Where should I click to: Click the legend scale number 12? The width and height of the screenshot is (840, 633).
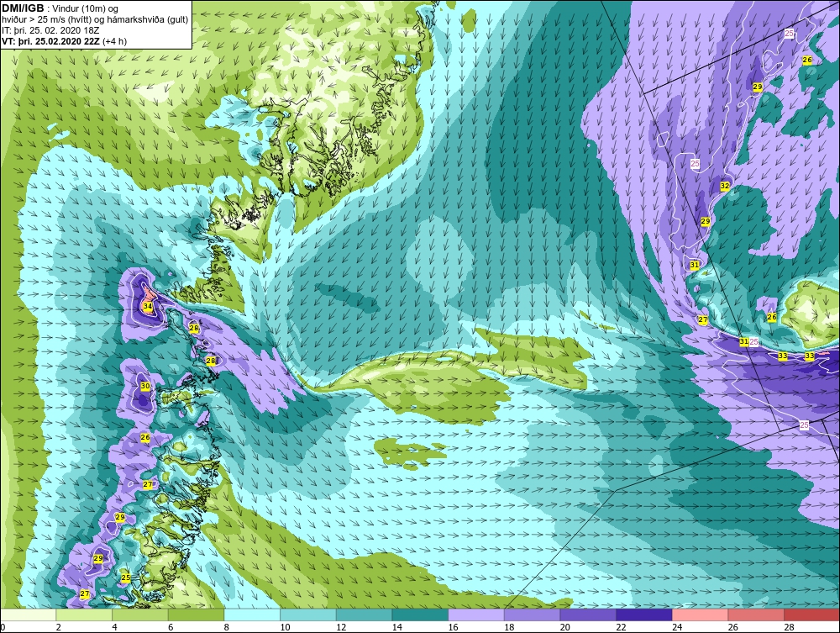pyautogui.click(x=341, y=627)
